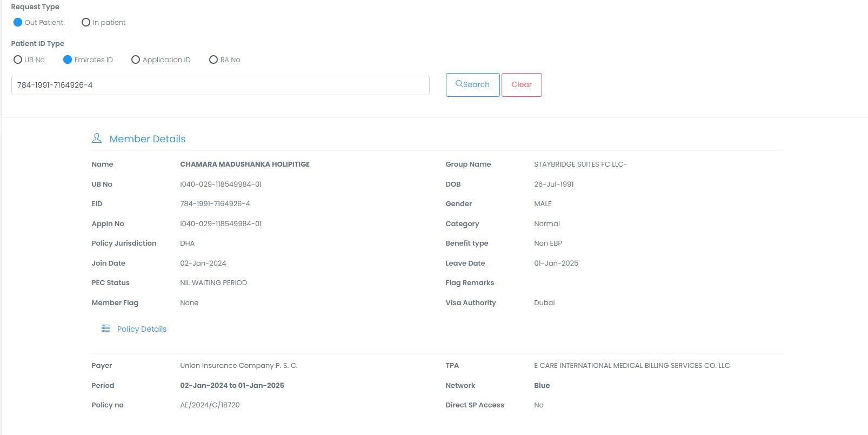Click the Visa Authority field label
Image resolution: width=868 pixels, height=435 pixels.
470,302
